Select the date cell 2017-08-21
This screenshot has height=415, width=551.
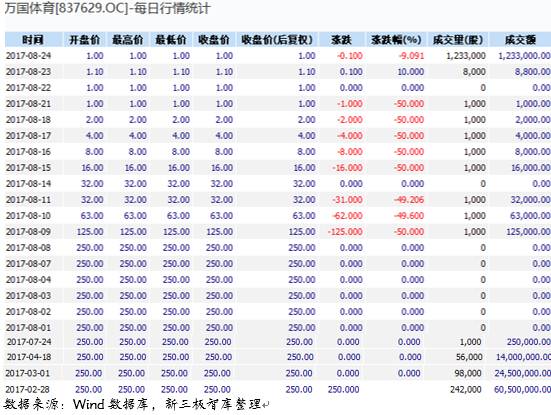[28, 104]
